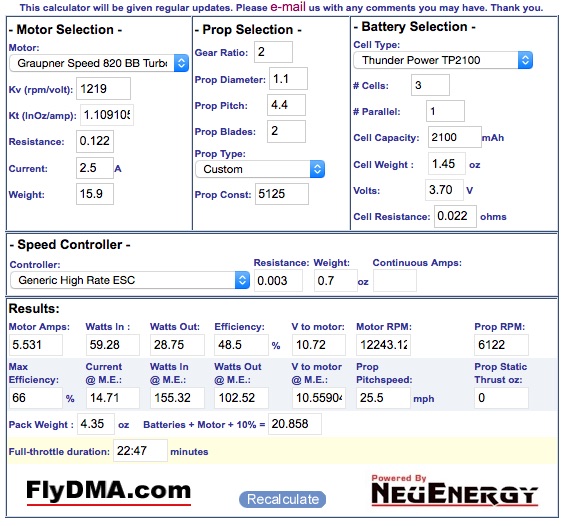The height and width of the screenshot is (526, 564).
Task: Open the Motor selection dropdown
Action: coord(99,63)
